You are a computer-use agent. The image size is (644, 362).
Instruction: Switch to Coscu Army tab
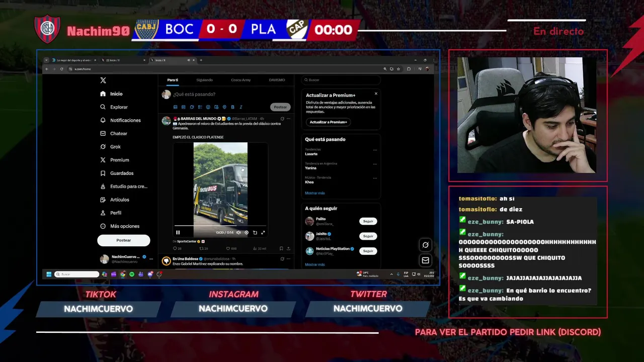(x=240, y=80)
